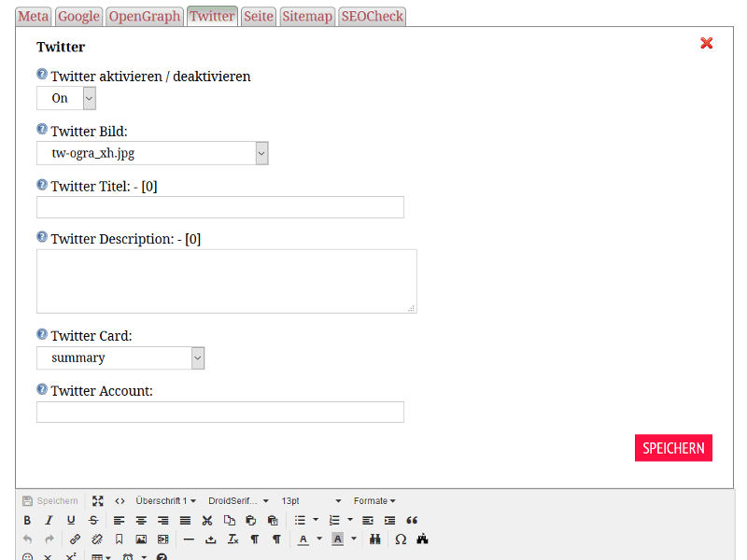Click the undo arrow
This screenshot has height=560, width=747.
pos(27,539)
